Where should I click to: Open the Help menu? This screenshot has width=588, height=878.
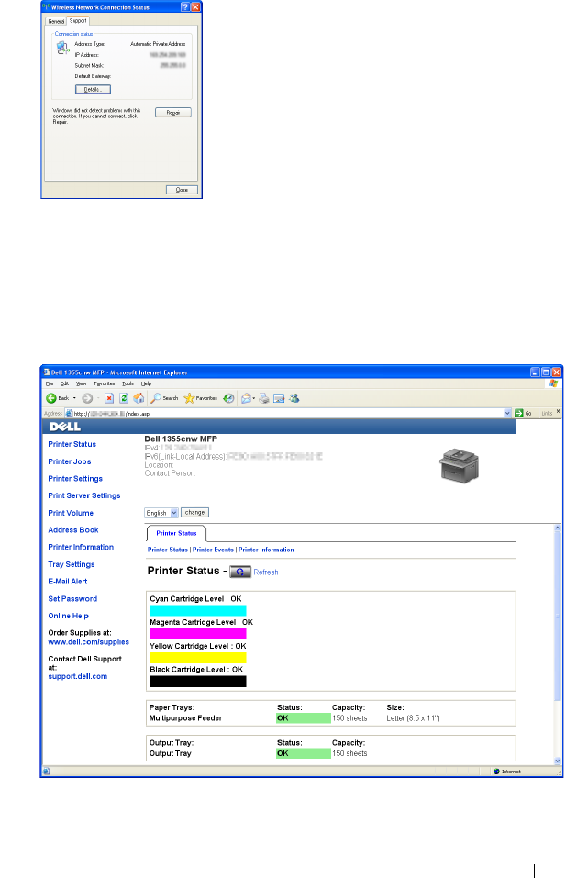tap(146, 383)
